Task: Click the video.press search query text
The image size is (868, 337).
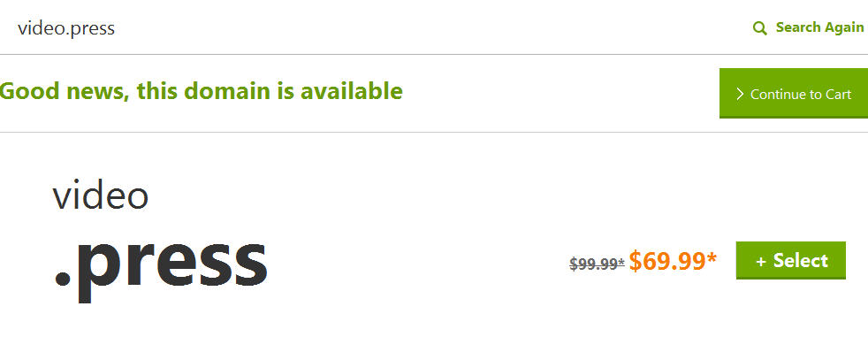Action: tap(66, 27)
